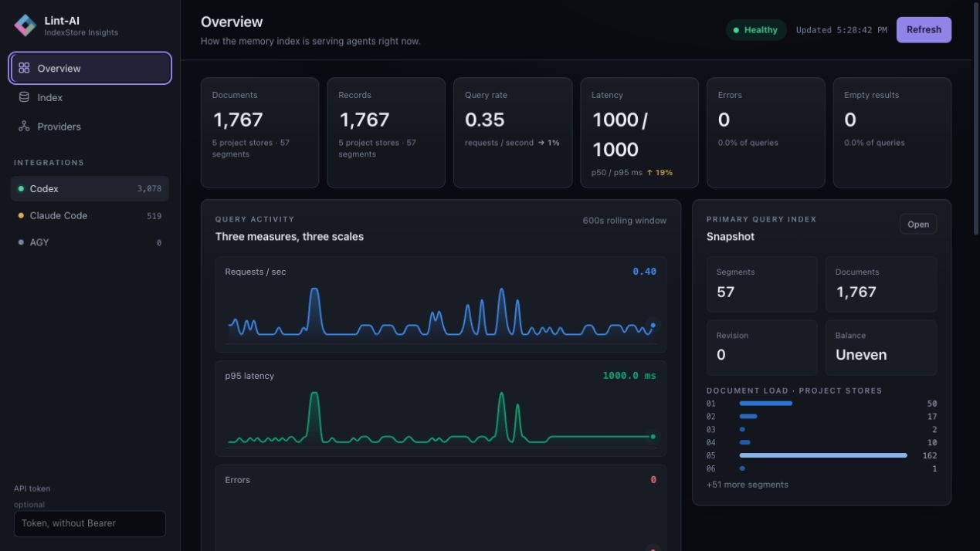The height and width of the screenshot is (551, 980).
Task: Click the 0.40 requests value
Action: coord(644,272)
